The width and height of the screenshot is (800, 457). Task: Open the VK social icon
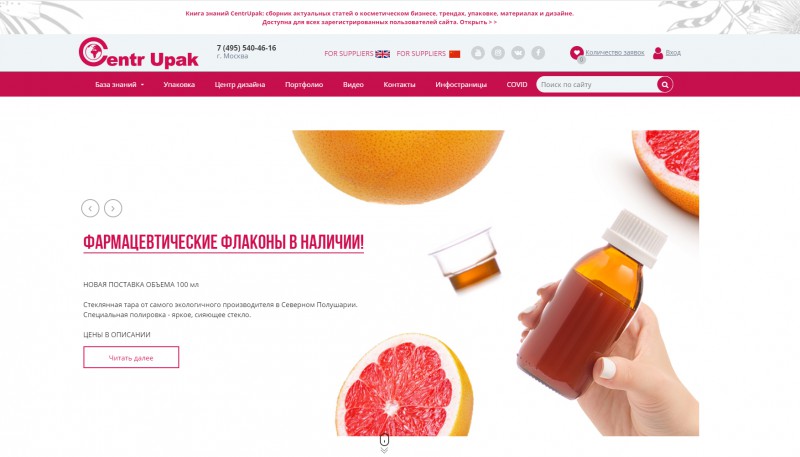(518, 53)
